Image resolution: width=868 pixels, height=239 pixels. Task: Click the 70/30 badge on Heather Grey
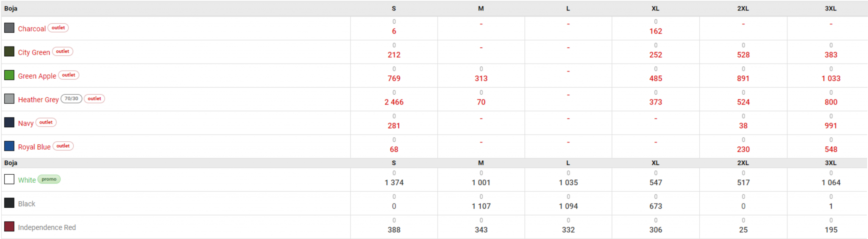pos(71,99)
